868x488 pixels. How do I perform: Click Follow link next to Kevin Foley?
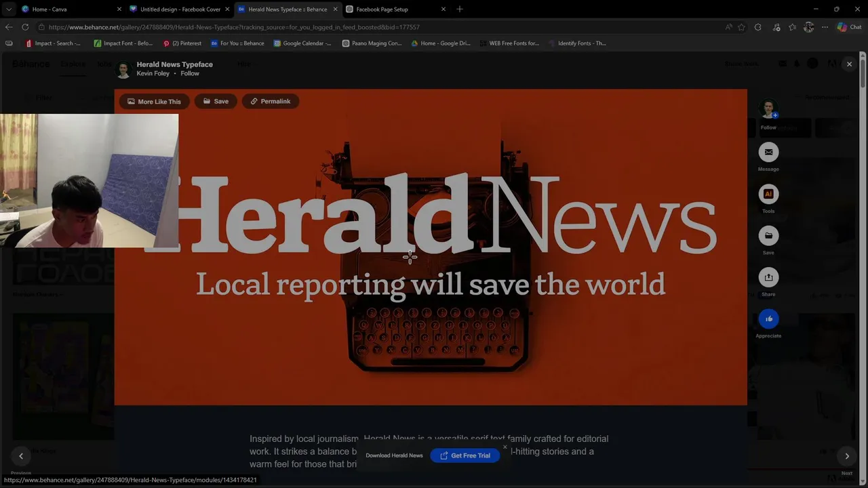(190, 73)
